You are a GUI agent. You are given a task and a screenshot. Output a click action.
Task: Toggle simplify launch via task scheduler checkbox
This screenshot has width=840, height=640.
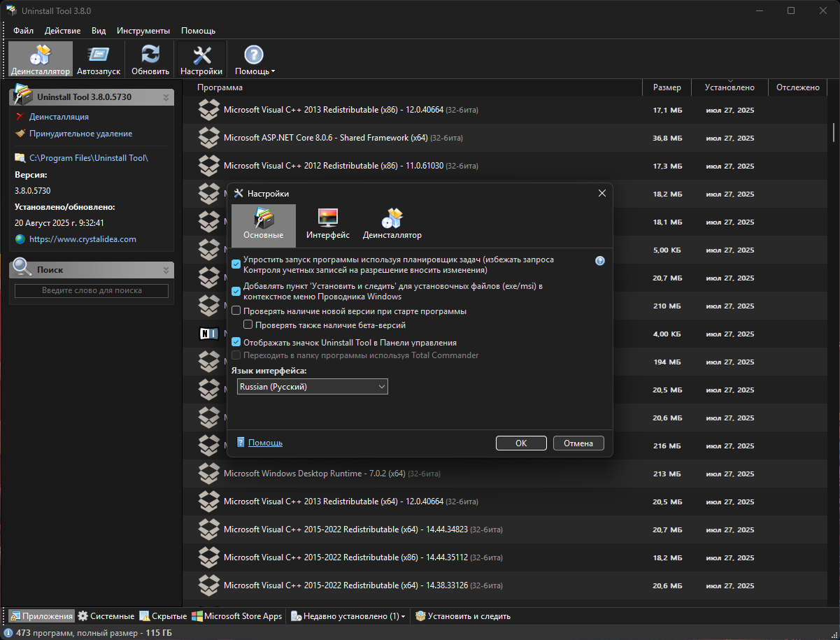236,264
